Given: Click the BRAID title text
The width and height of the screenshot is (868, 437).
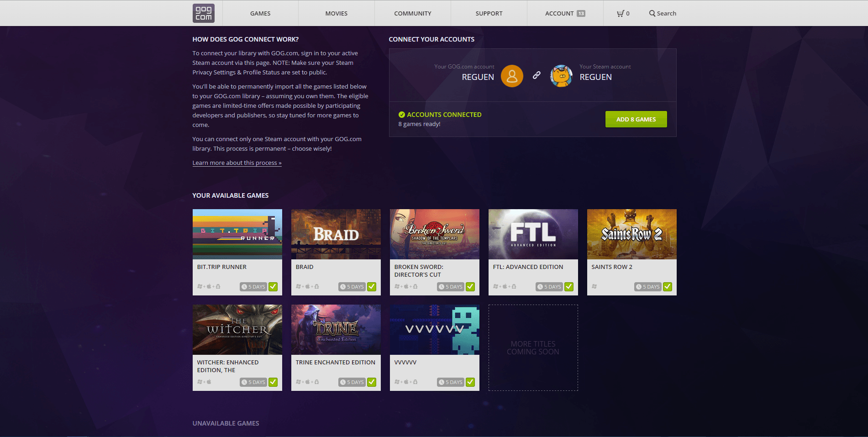Looking at the screenshot, I should [305, 267].
